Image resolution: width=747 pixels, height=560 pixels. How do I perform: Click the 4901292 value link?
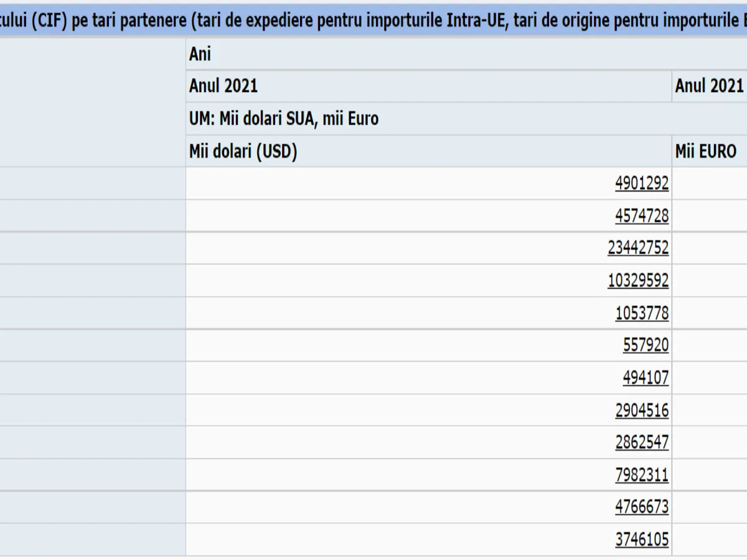[x=642, y=184]
